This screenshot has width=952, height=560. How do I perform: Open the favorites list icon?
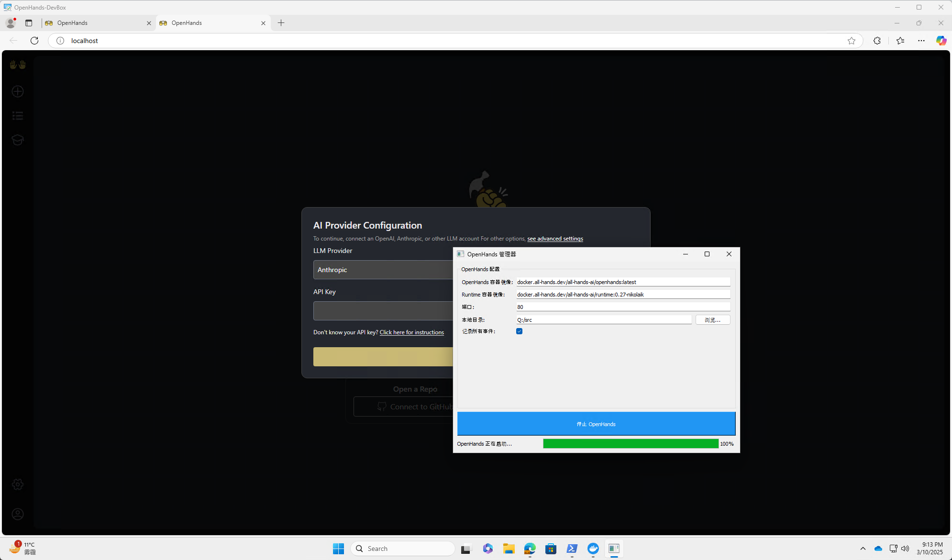pos(900,41)
